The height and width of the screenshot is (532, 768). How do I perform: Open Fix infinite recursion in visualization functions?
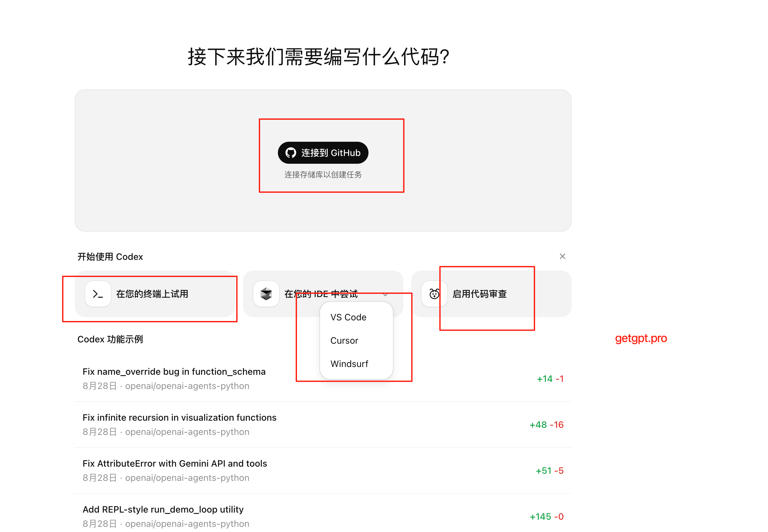coord(323,425)
